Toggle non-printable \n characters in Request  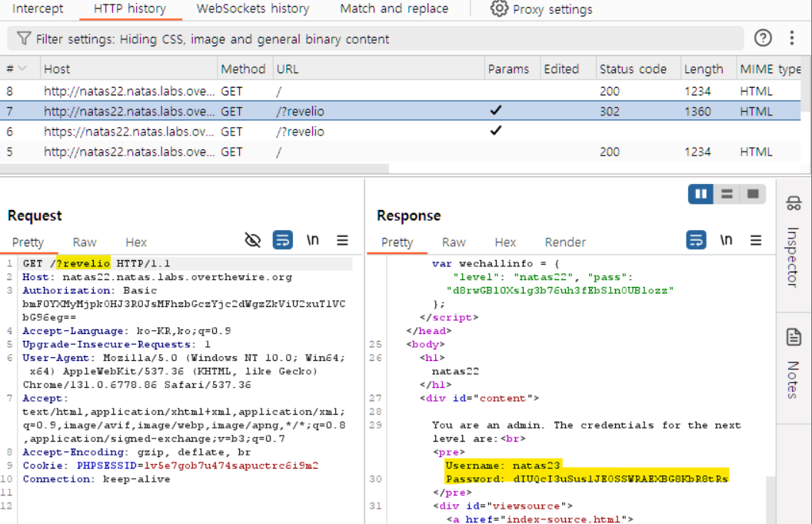(x=313, y=241)
